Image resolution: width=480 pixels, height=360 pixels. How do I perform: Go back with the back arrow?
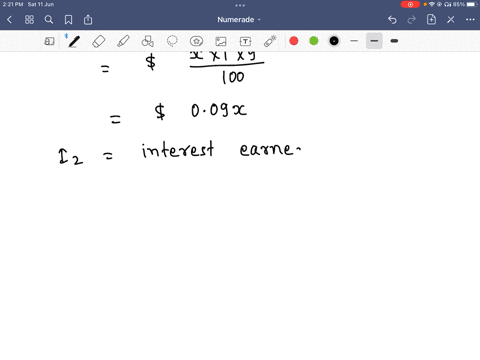tap(9, 20)
